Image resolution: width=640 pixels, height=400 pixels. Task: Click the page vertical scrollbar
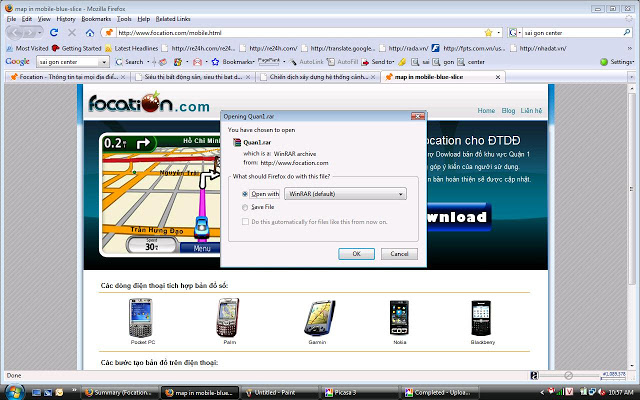(632, 227)
